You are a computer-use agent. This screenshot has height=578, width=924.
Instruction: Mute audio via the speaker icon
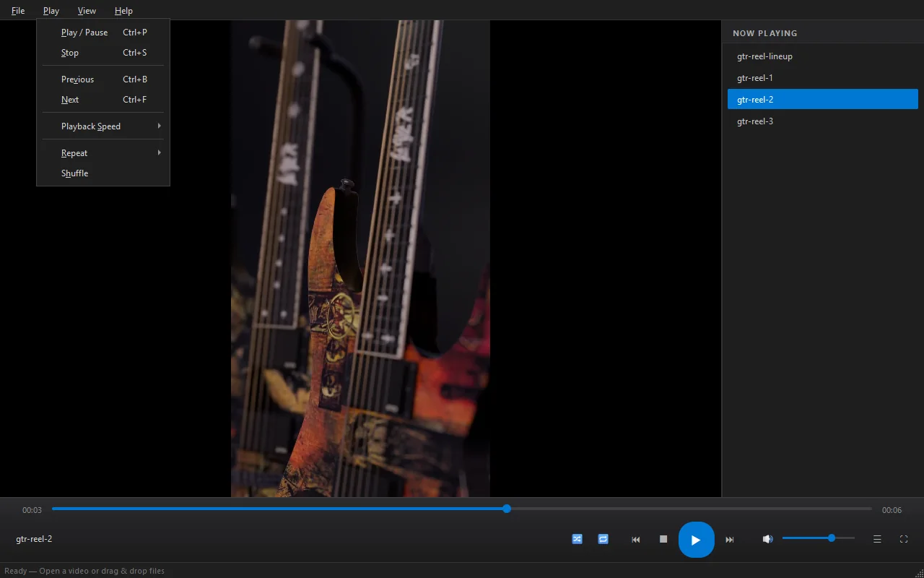767,539
